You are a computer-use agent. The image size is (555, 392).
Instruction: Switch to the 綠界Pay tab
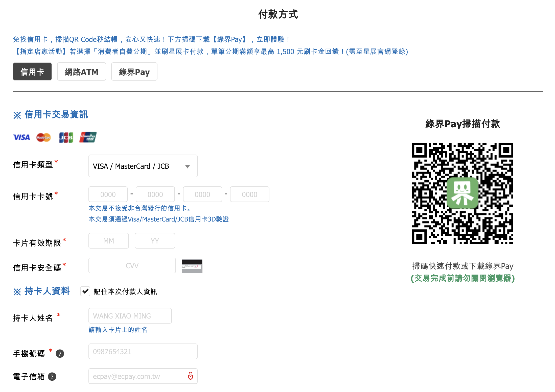[x=134, y=72]
